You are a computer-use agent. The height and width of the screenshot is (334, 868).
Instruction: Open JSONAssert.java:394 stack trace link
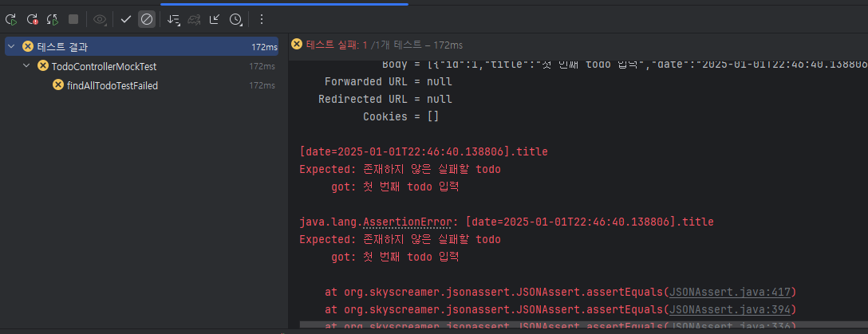point(730,308)
